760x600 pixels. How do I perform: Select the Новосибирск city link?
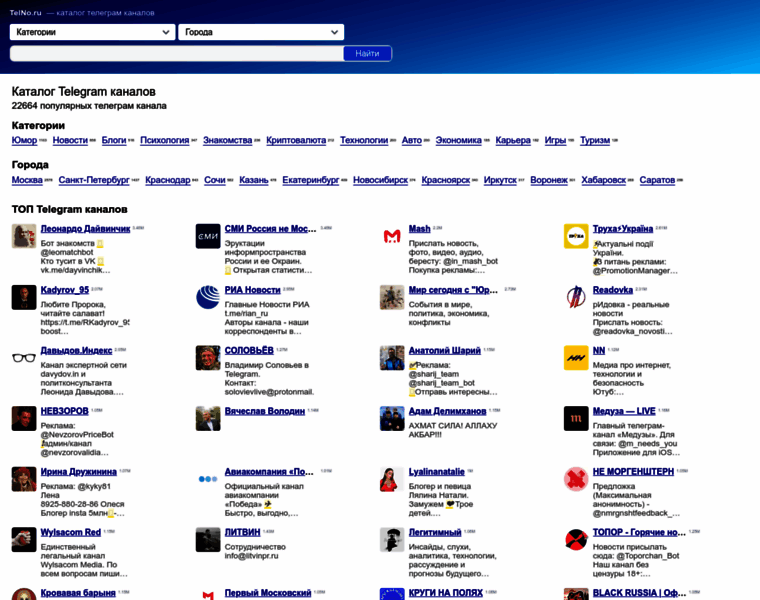pos(380,180)
